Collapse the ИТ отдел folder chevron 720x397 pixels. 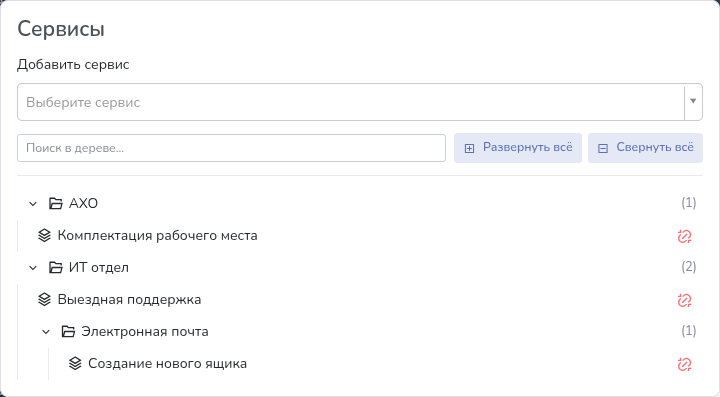pyautogui.click(x=33, y=268)
